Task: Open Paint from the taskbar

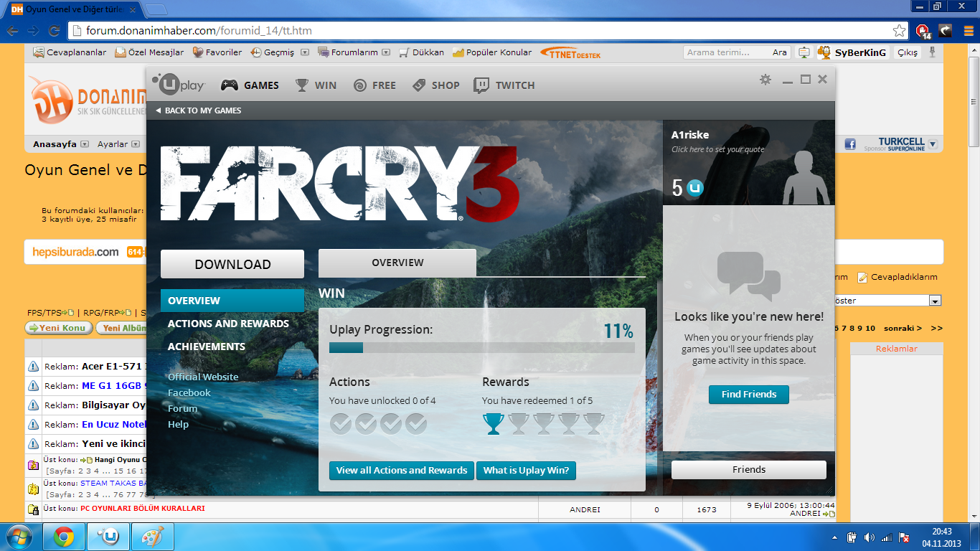Action: [x=153, y=537]
